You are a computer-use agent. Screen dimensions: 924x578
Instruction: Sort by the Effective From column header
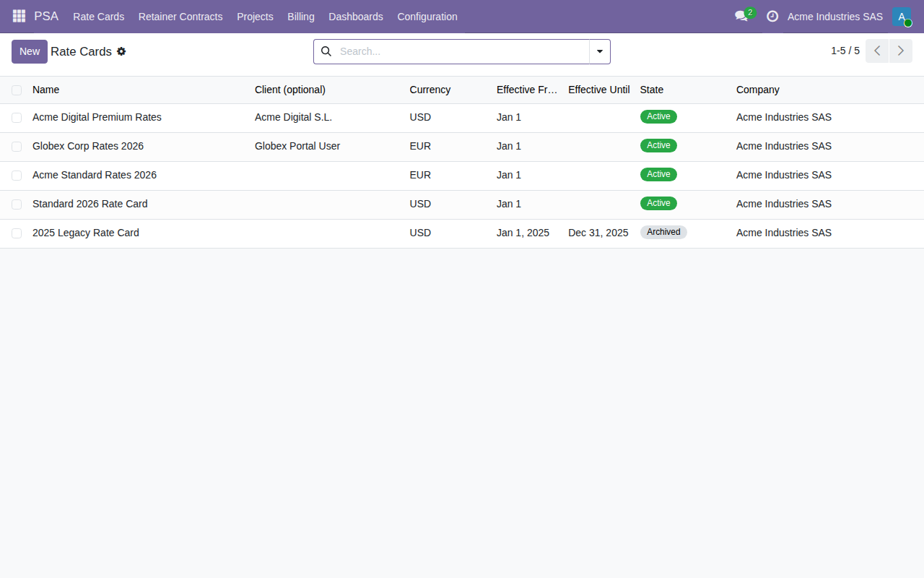(527, 90)
